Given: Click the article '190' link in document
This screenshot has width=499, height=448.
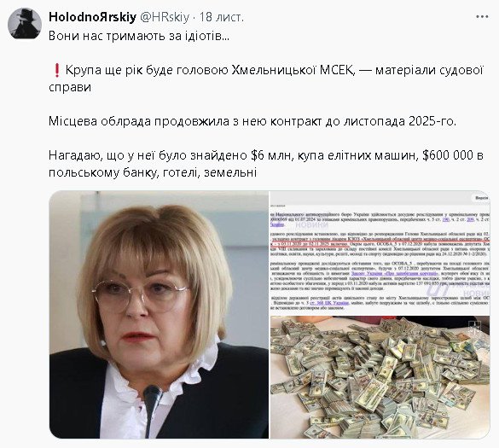Looking at the screenshot, I should coord(445,219).
